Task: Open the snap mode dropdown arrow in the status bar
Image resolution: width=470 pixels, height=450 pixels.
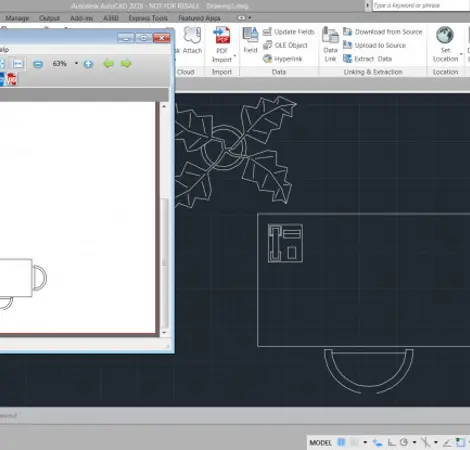Action: pyautogui.click(x=365, y=443)
